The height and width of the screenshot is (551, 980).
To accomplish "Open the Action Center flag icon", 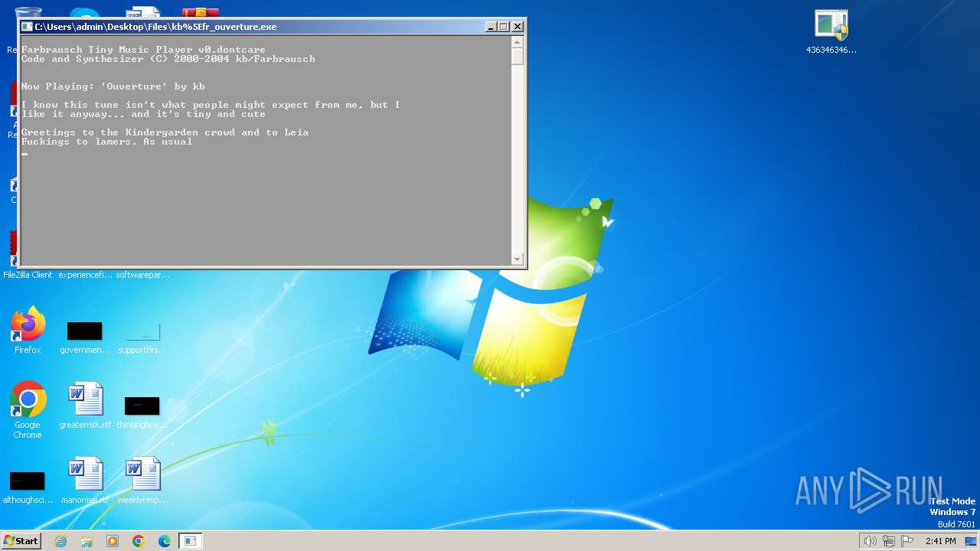I will coord(908,541).
